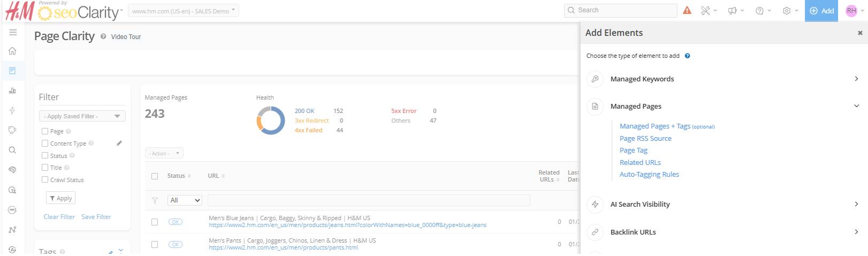
Task: Select Auto-Tagging Rules option
Action: click(x=649, y=175)
